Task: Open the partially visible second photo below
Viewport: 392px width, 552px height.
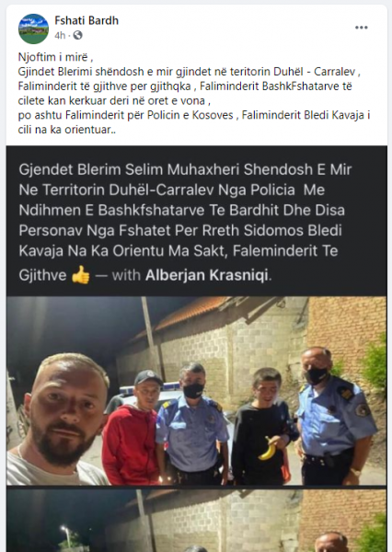Action: tap(197, 521)
